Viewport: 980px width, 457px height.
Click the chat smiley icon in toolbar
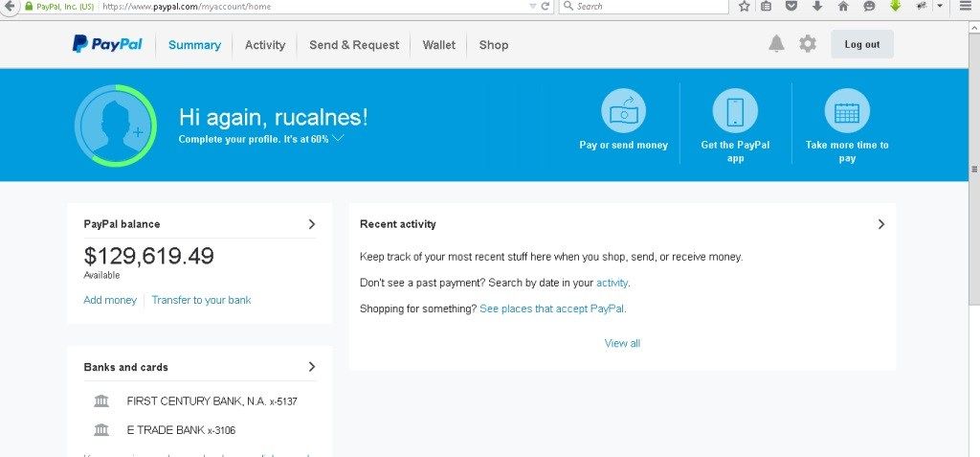pyautogui.click(x=869, y=7)
